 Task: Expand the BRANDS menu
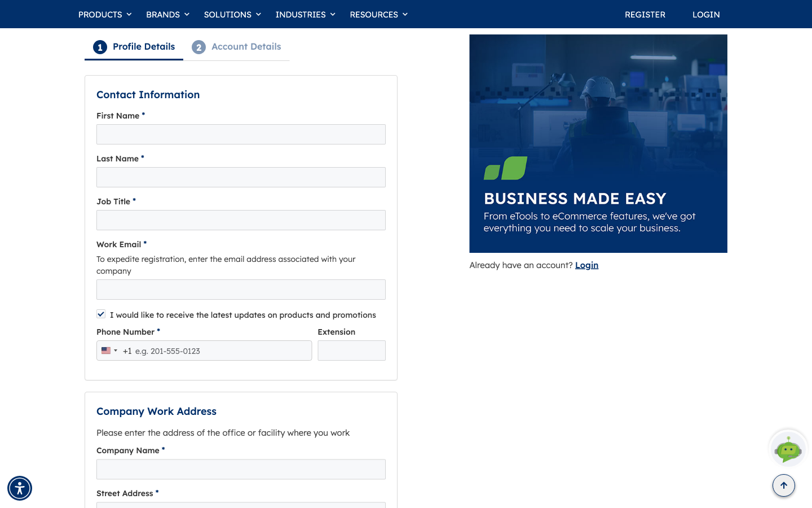click(x=168, y=15)
